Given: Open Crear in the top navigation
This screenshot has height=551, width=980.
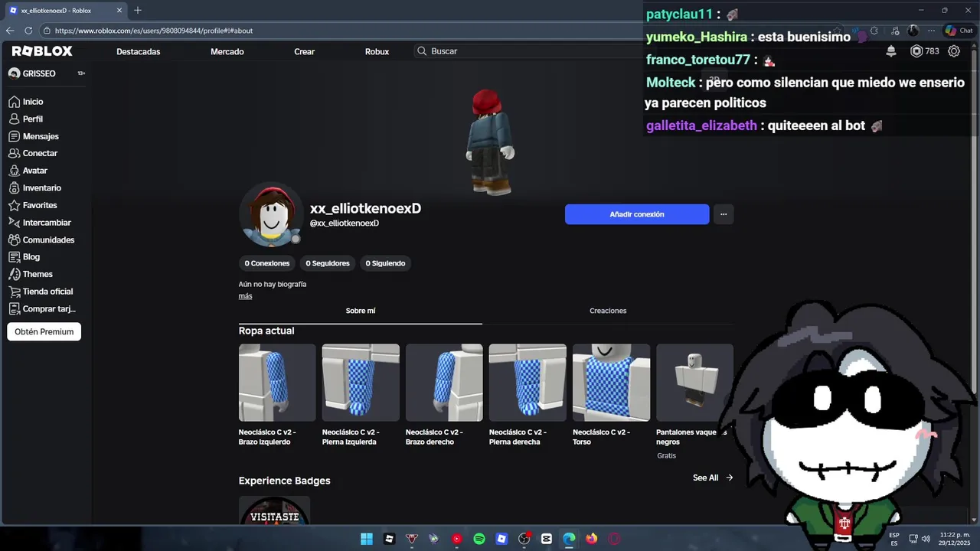Looking at the screenshot, I should point(305,51).
